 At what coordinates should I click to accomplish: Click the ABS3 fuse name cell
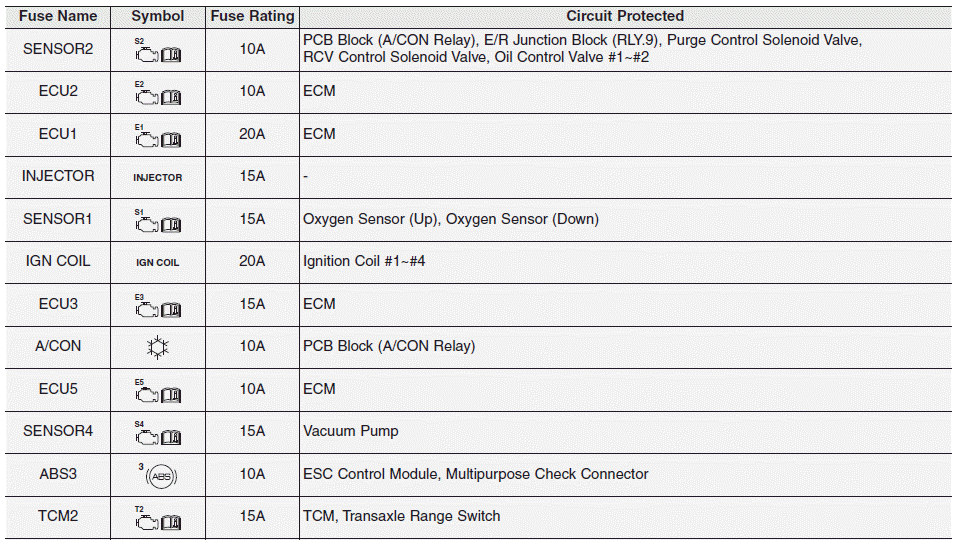pos(58,474)
